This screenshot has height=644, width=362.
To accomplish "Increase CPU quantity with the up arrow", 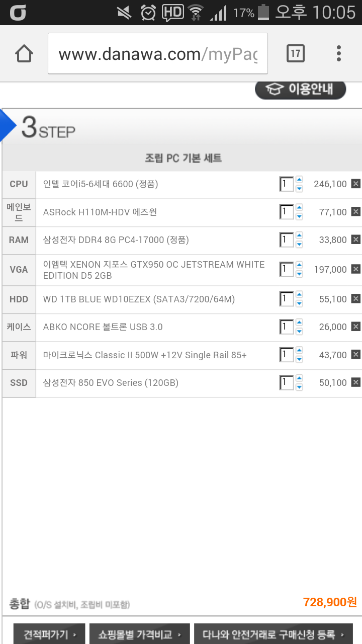I will click(299, 180).
